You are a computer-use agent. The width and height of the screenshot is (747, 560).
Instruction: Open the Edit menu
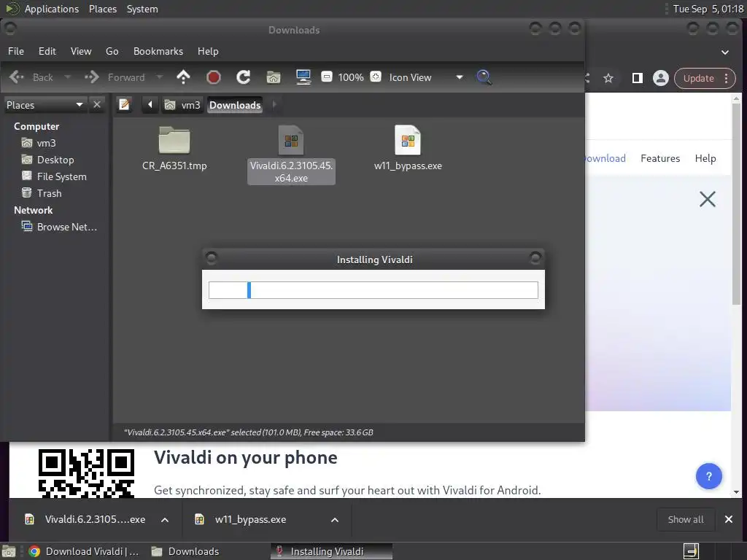pyautogui.click(x=47, y=52)
